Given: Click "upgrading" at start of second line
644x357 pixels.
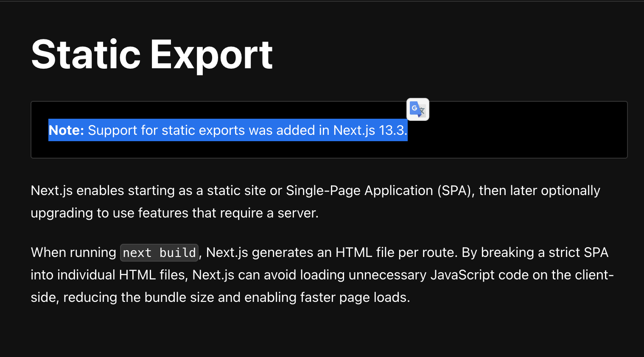Looking at the screenshot, I should pyautogui.click(x=62, y=213).
